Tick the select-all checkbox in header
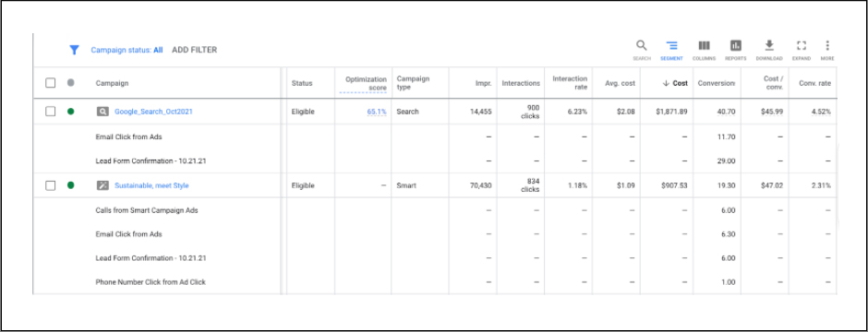The height and width of the screenshot is (332, 868). (x=51, y=83)
